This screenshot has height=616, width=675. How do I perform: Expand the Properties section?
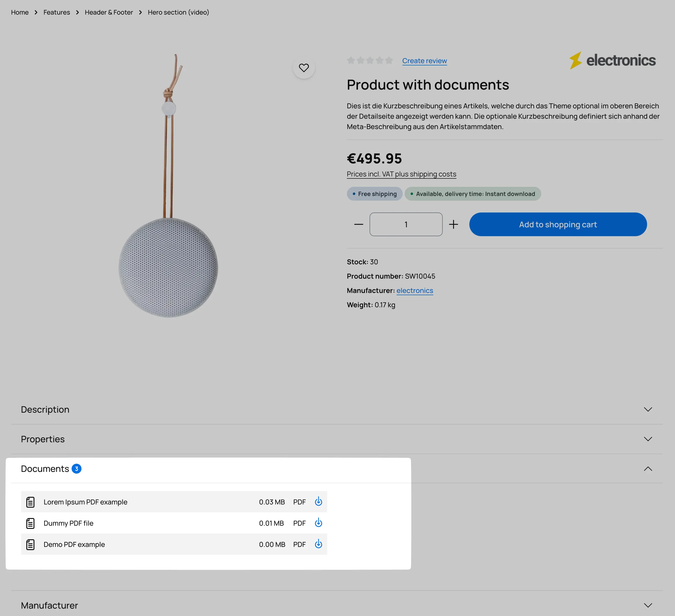pos(337,439)
